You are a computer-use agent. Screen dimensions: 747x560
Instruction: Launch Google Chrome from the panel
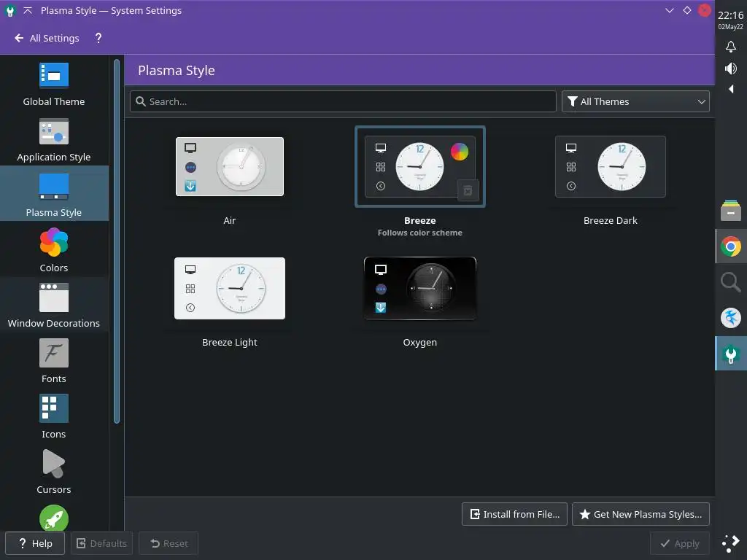(x=730, y=246)
